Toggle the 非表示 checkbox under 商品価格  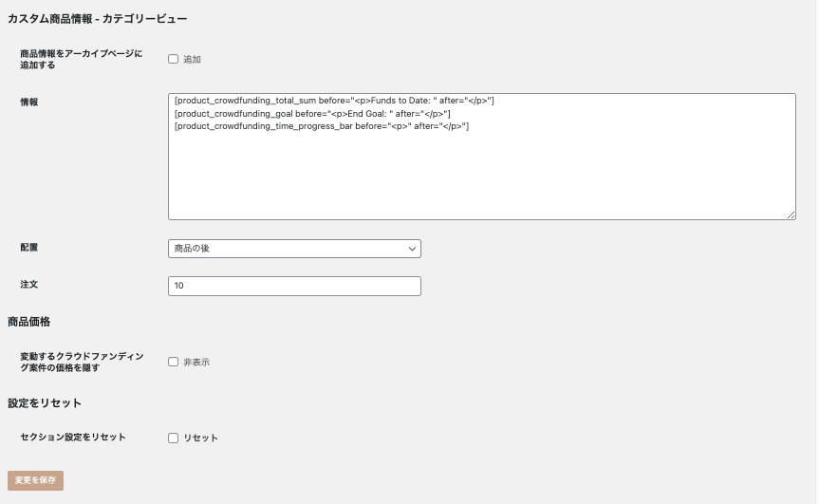[173, 362]
